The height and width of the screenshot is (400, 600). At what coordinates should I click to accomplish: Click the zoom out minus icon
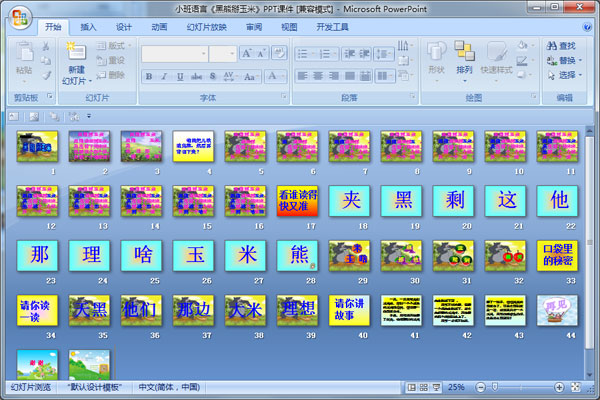(x=480, y=387)
